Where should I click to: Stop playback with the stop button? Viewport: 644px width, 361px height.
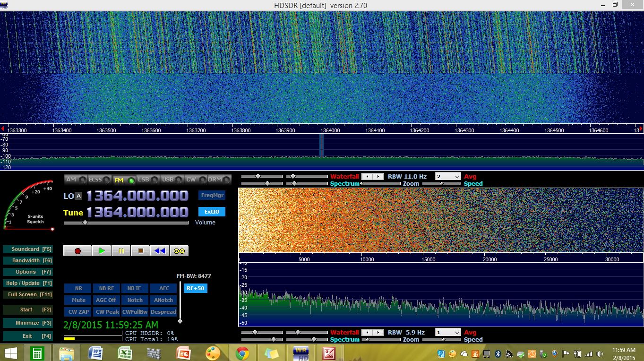coord(140,251)
